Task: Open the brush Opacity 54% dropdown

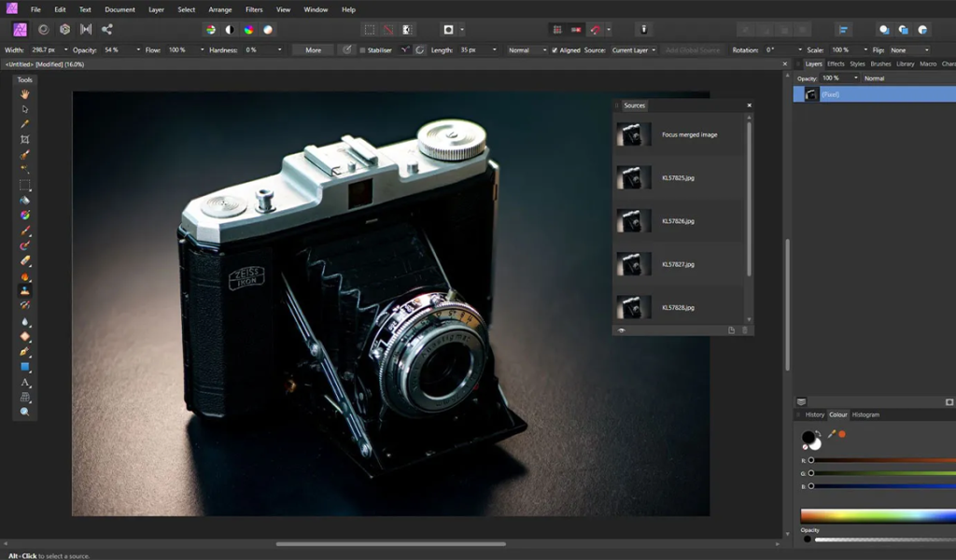Action: coord(138,50)
